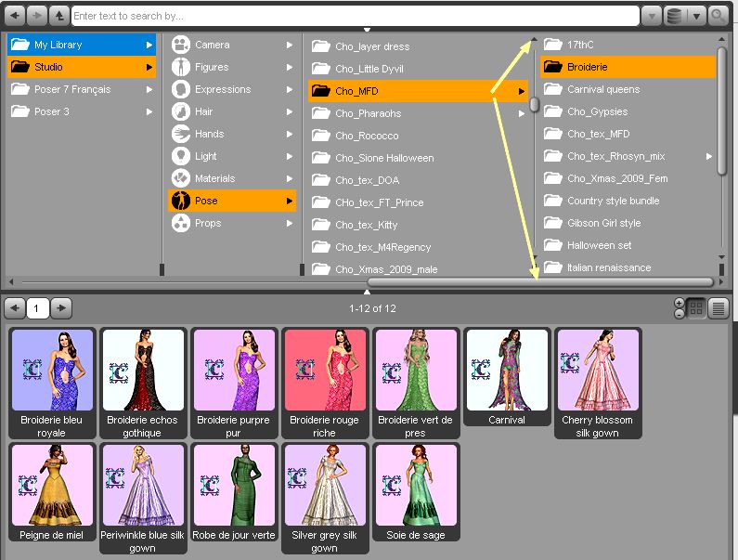738x560 pixels.
Task: Select the Hair category icon
Action: point(181,111)
